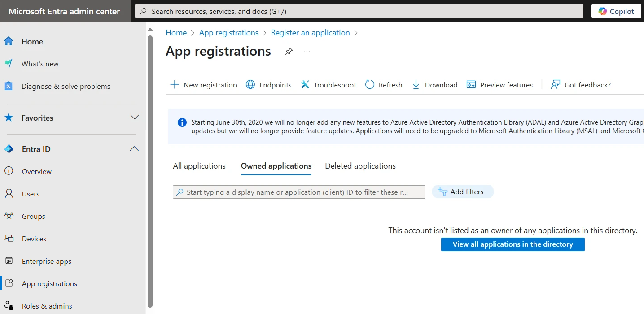Open Copilot from the top bar
This screenshot has height=314, width=644.
pos(616,11)
